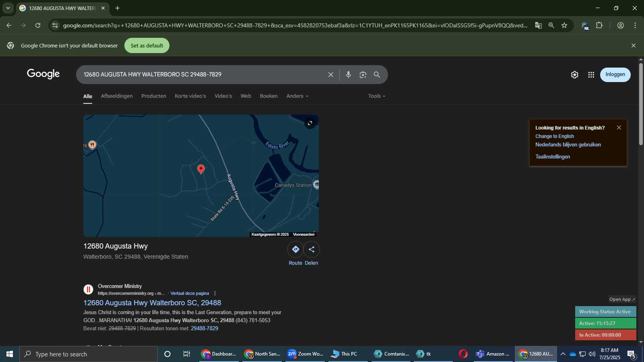
Task: Open the Opera browser taskbar icon
Action: tap(463, 354)
